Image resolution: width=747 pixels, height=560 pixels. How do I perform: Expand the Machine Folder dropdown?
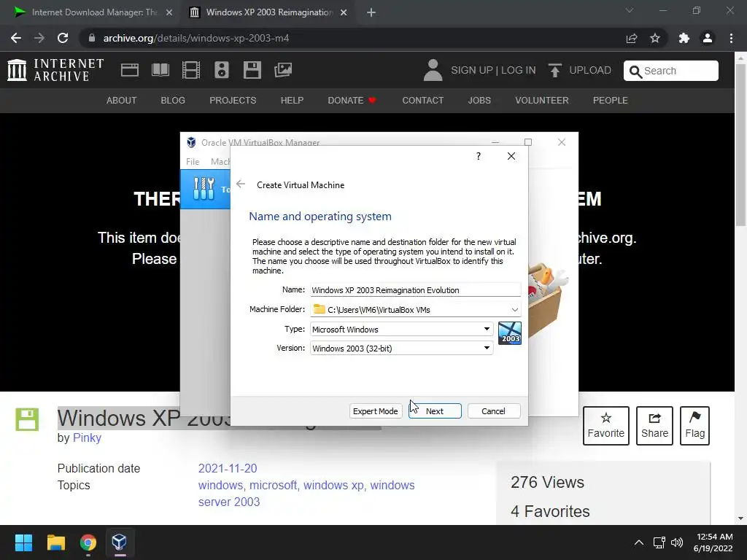(514, 309)
